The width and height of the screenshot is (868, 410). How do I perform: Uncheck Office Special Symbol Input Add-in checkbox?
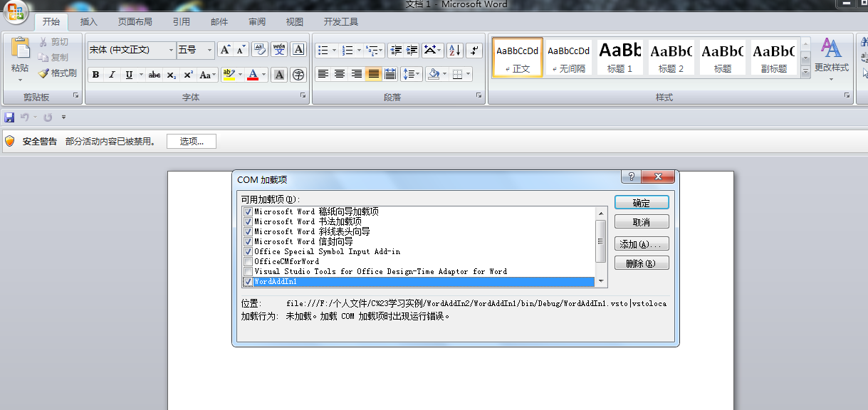click(248, 251)
